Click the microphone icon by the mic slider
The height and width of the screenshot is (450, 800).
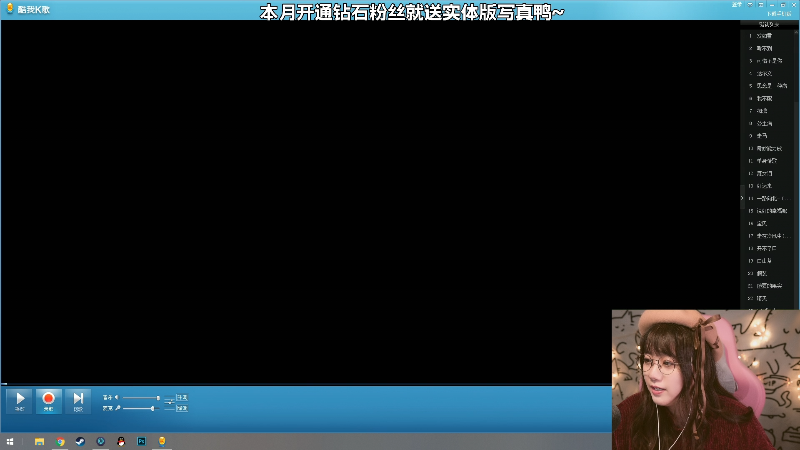pos(118,408)
